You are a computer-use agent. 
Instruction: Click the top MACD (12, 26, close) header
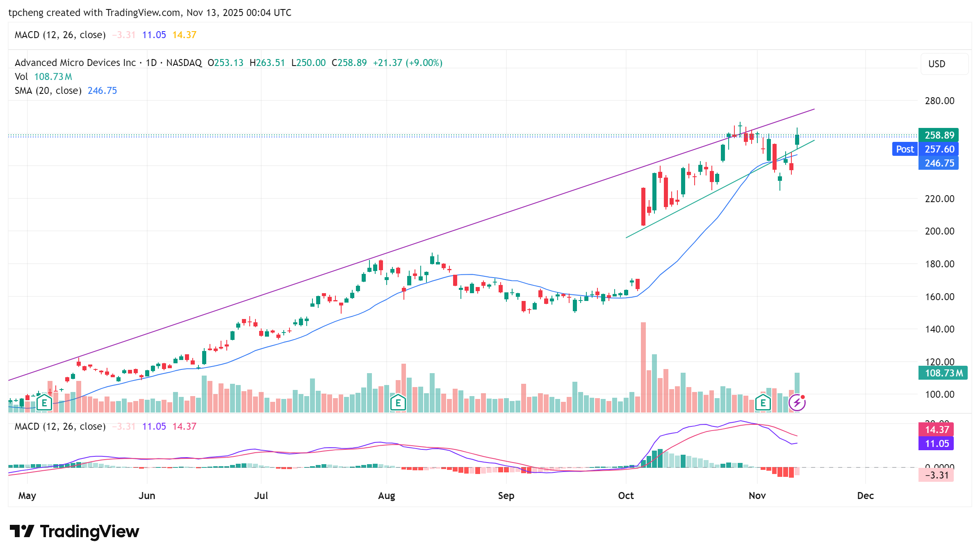60,35
